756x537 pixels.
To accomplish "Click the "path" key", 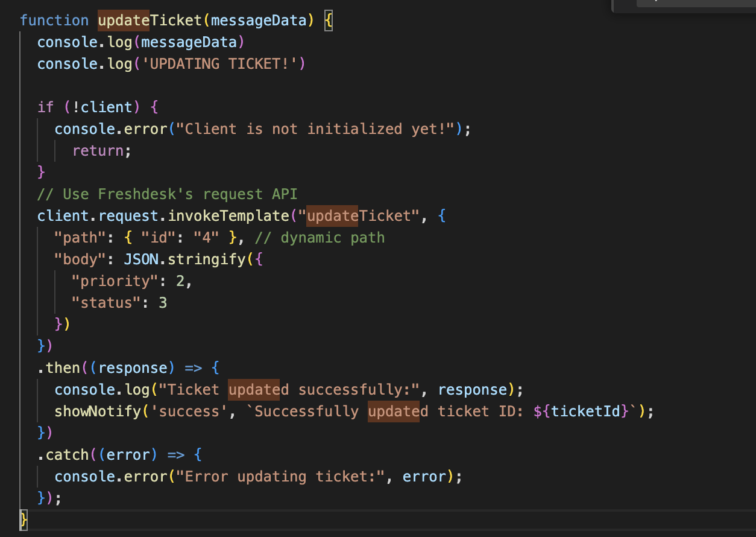I will tap(80, 238).
